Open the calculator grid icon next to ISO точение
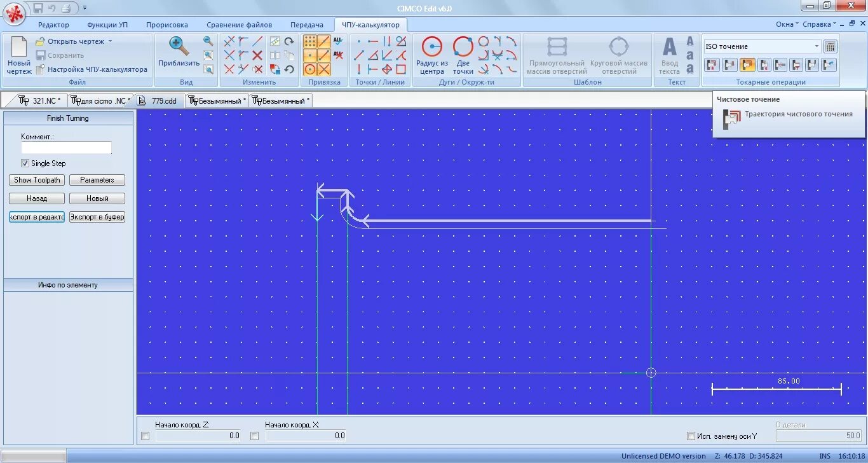Screen dimensions: 868x463 (x=830, y=46)
